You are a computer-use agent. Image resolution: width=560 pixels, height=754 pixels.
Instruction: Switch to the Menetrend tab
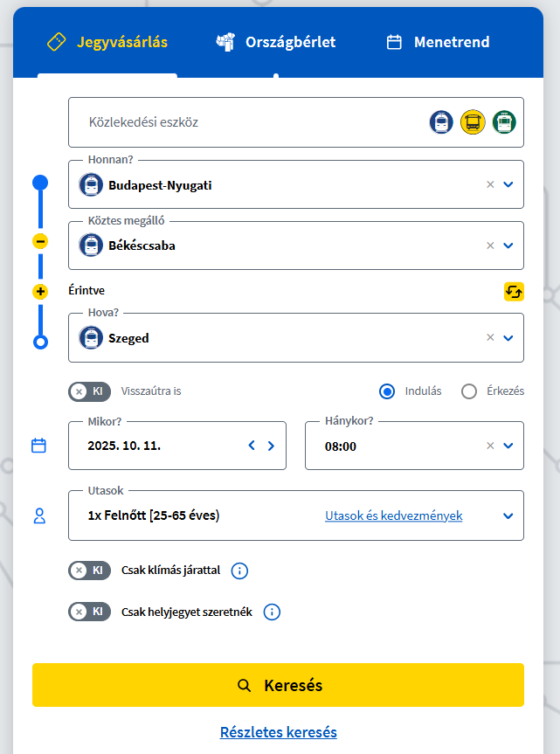pyautogui.click(x=438, y=42)
